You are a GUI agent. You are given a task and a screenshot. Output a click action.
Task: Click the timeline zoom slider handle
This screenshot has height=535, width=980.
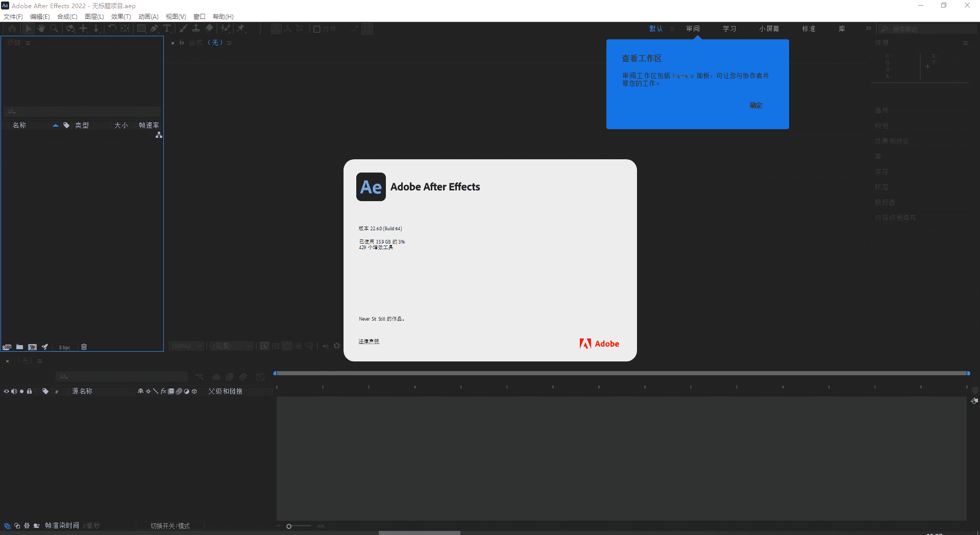[289, 526]
